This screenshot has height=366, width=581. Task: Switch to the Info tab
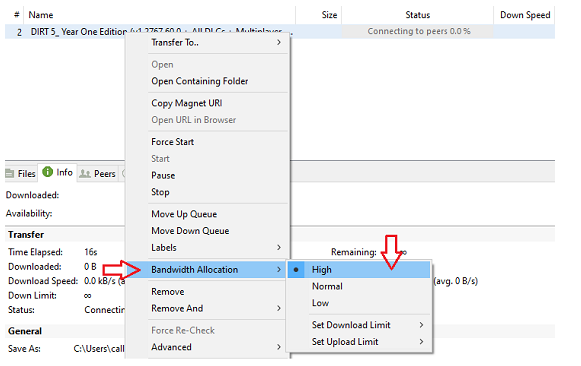(x=57, y=173)
